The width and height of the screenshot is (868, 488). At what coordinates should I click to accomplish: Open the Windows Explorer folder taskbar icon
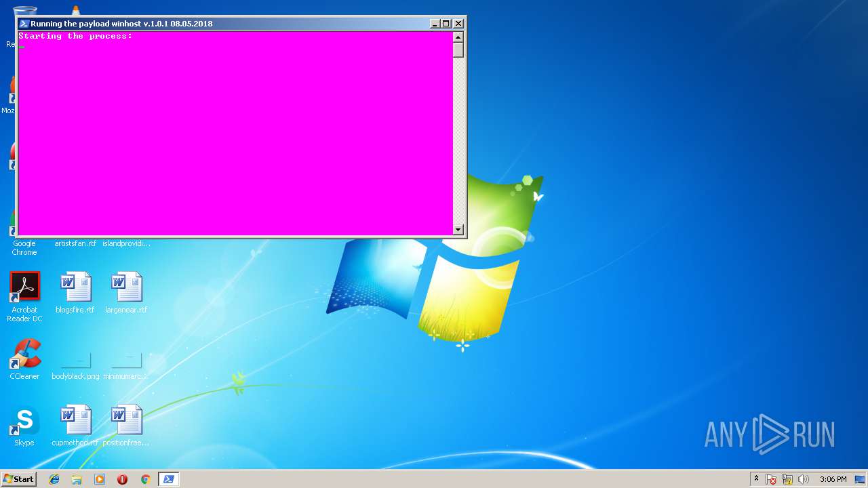tap(77, 479)
